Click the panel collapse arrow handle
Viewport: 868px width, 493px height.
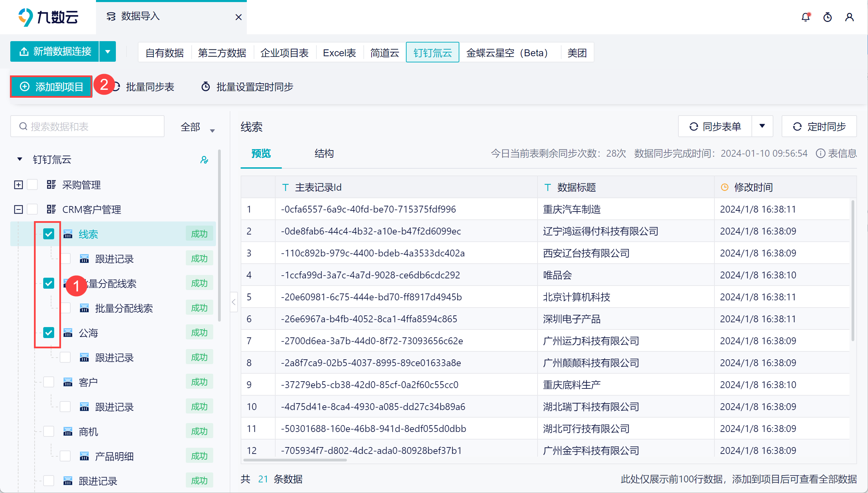click(x=234, y=302)
